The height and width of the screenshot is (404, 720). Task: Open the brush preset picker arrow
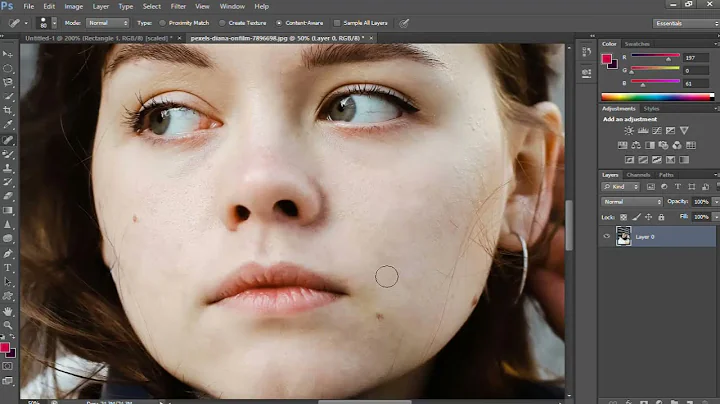point(54,23)
